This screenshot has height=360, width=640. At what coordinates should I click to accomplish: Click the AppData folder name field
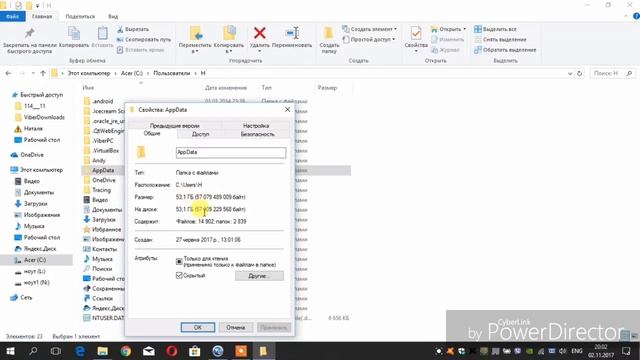click(231, 152)
